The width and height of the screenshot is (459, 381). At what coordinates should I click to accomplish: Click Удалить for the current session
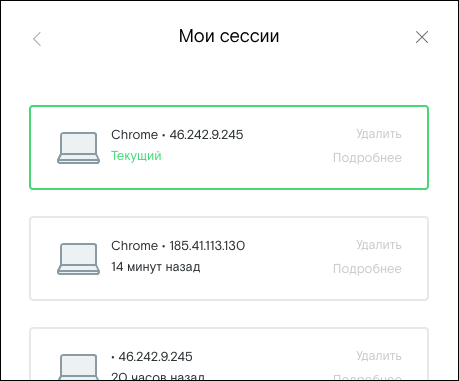pos(379,134)
